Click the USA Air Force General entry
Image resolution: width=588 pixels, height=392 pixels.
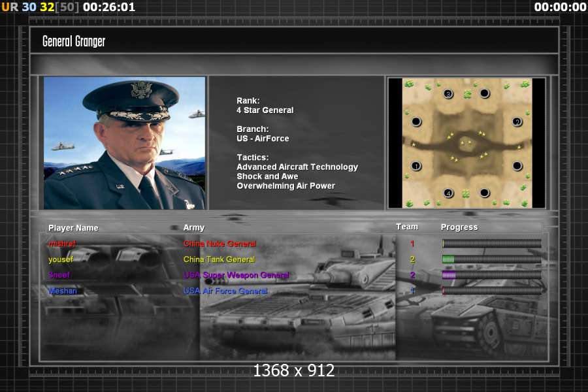[x=225, y=291]
